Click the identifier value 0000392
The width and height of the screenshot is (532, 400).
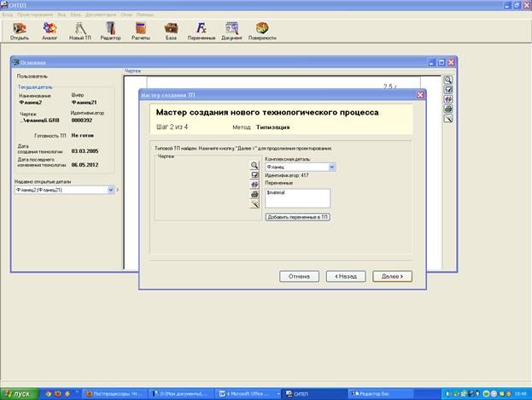(x=82, y=121)
